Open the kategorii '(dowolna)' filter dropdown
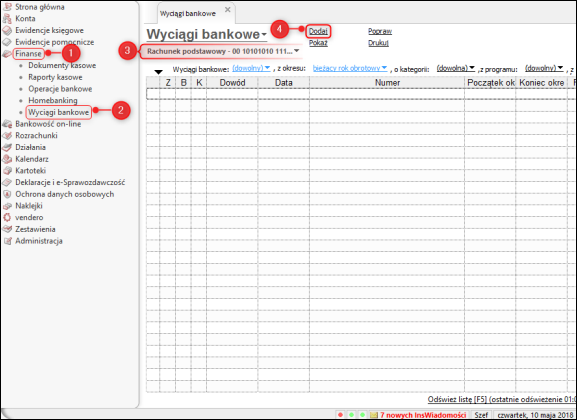The image size is (577, 420). (x=455, y=68)
